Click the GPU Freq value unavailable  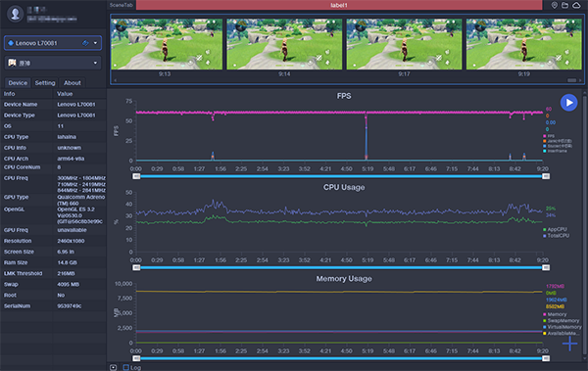(x=72, y=230)
